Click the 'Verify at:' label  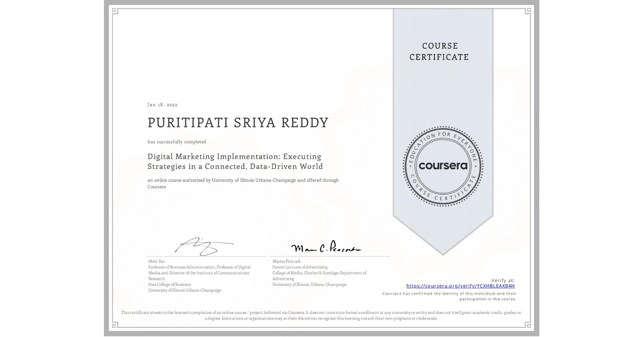pyautogui.click(x=503, y=281)
